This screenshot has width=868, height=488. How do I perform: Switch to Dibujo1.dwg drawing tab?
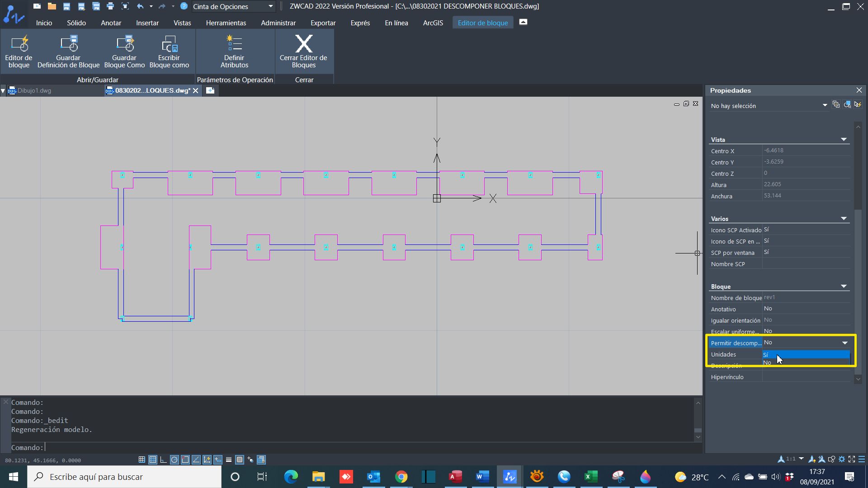click(34, 91)
